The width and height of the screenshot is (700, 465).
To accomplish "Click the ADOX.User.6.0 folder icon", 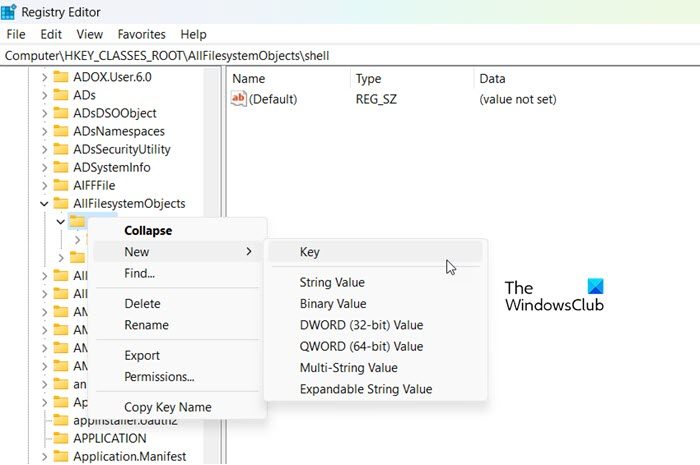I will (x=61, y=77).
